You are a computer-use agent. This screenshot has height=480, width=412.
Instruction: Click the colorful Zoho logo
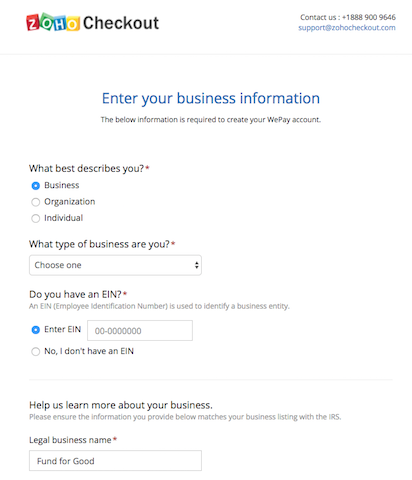53,23
